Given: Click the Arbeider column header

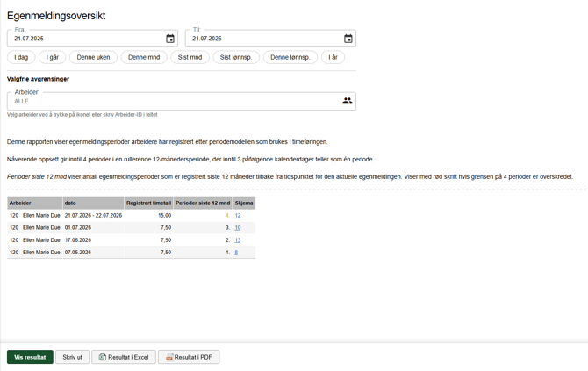Looking at the screenshot, I should [x=34, y=203].
